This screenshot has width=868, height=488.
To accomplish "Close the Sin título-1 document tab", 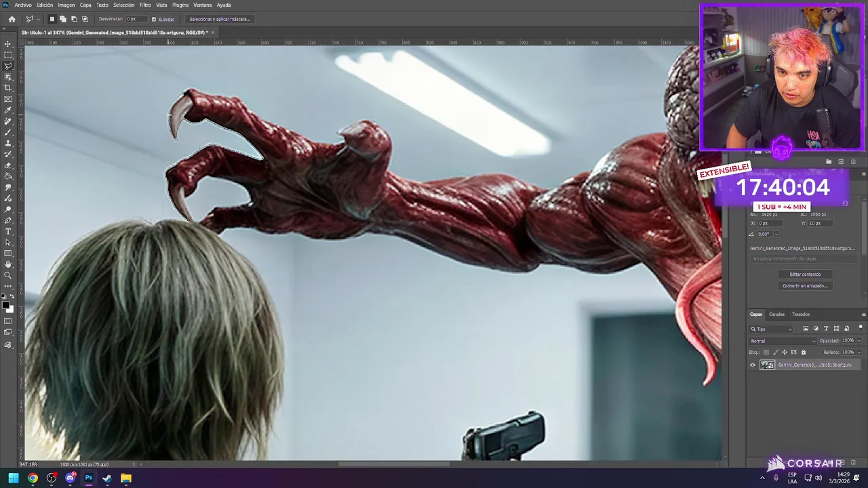I will (x=213, y=33).
